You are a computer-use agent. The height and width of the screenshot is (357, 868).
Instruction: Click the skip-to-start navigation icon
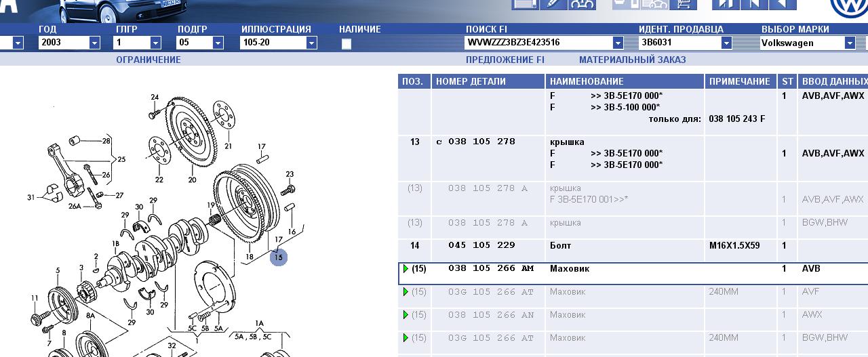pyautogui.click(x=753, y=4)
